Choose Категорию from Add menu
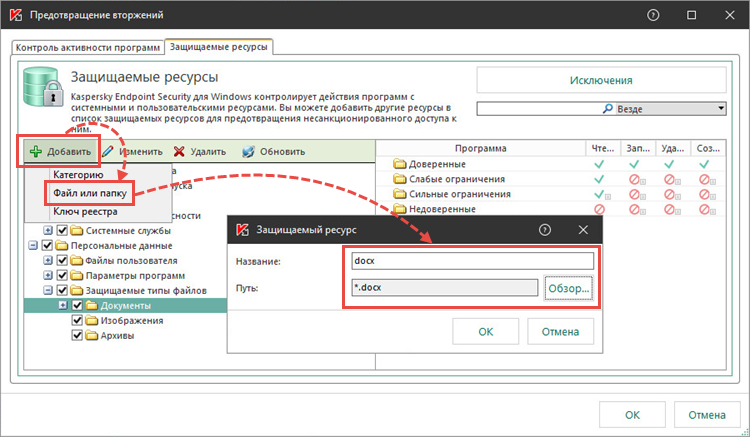 [x=78, y=175]
